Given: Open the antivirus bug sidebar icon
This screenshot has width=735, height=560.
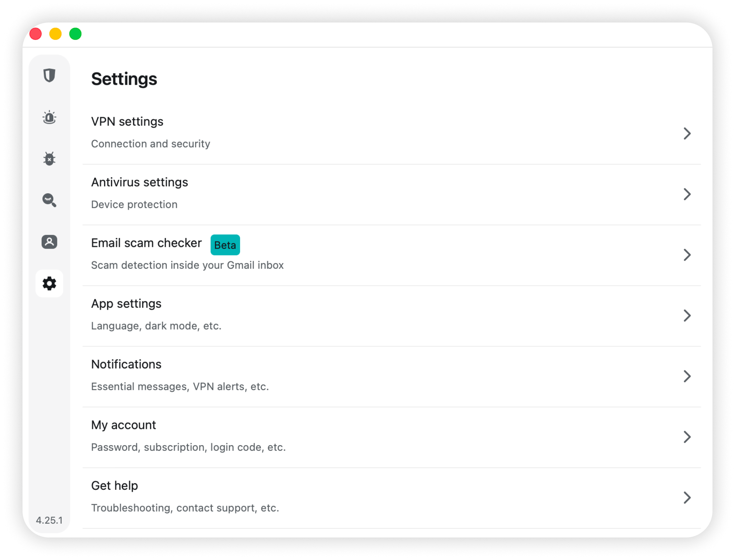Looking at the screenshot, I should point(49,159).
